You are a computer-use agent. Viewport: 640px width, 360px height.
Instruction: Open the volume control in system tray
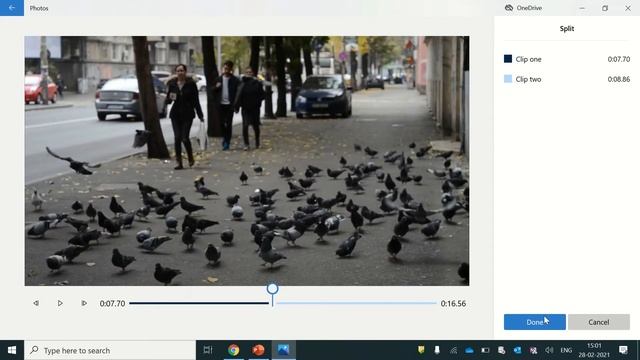click(549, 350)
